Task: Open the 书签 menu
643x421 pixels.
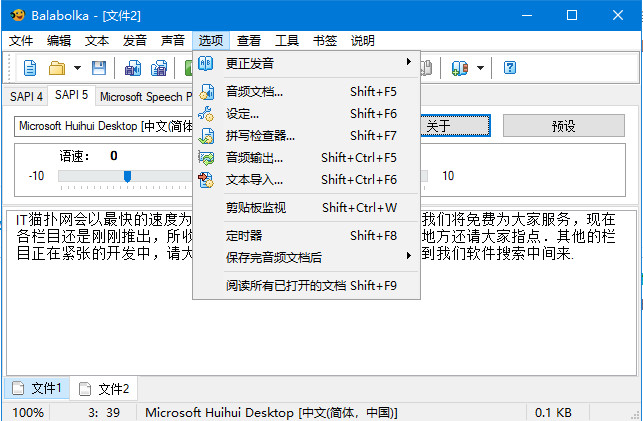Action: pos(325,41)
